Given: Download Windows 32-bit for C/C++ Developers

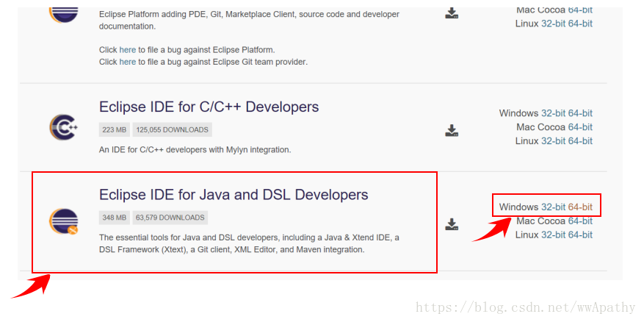Looking at the screenshot, I should (x=553, y=113).
